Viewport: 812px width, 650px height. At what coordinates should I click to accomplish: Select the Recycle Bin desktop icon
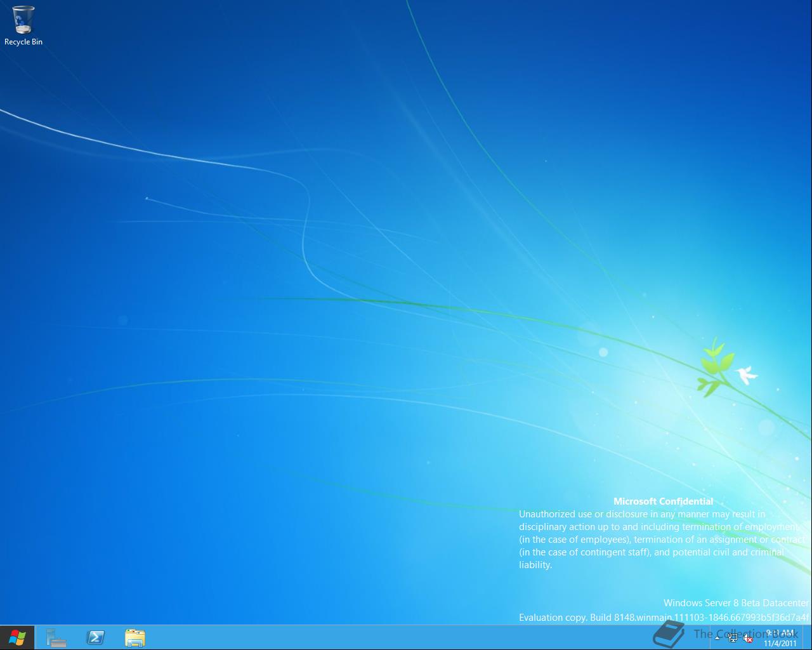[23, 25]
